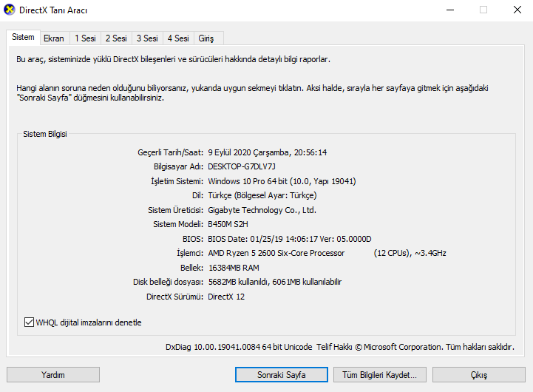Click the 5682MB kullanıldı page file value
This screenshot has height=392, width=533.
275,282
